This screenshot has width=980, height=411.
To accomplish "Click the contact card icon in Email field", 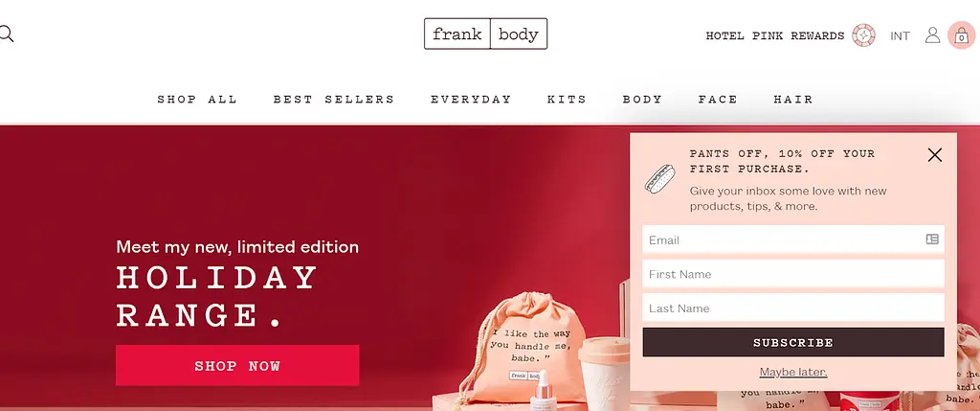I will [932, 239].
